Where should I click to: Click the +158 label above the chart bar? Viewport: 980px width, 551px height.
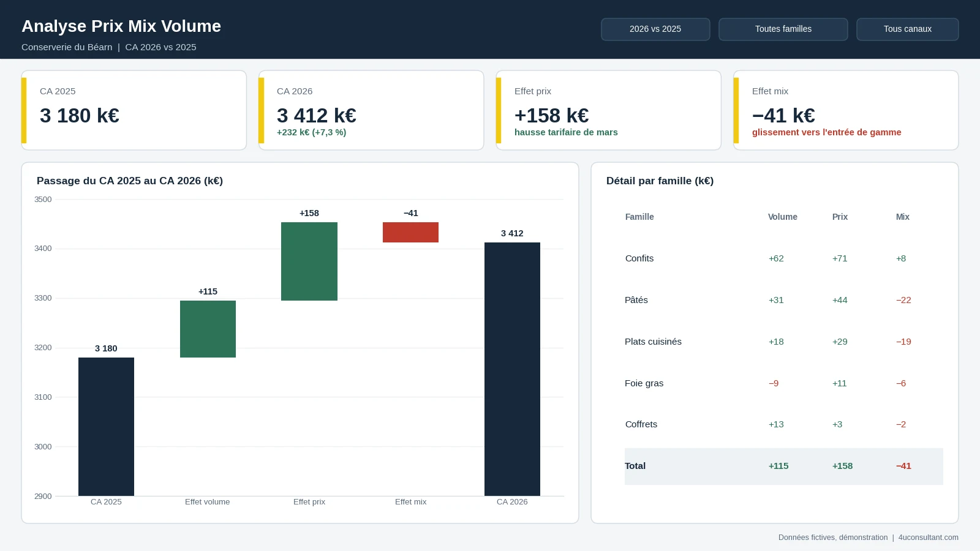pos(309,213)
